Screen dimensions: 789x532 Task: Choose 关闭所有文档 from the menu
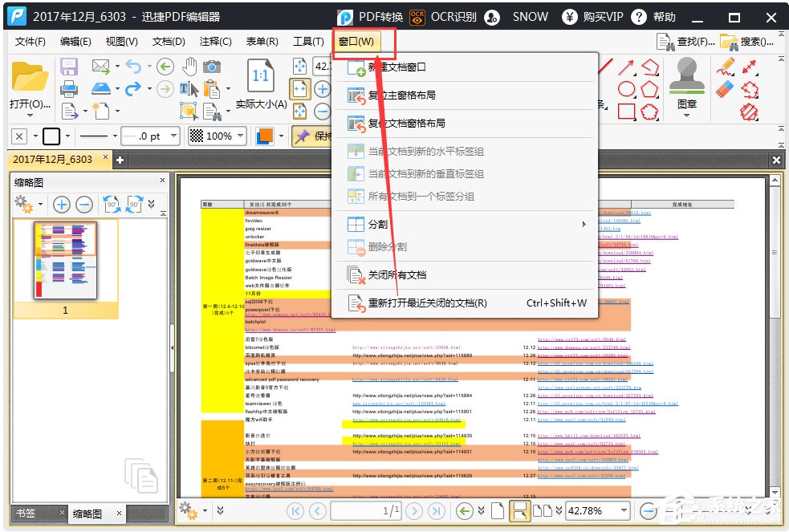click(x=397, y=275)
